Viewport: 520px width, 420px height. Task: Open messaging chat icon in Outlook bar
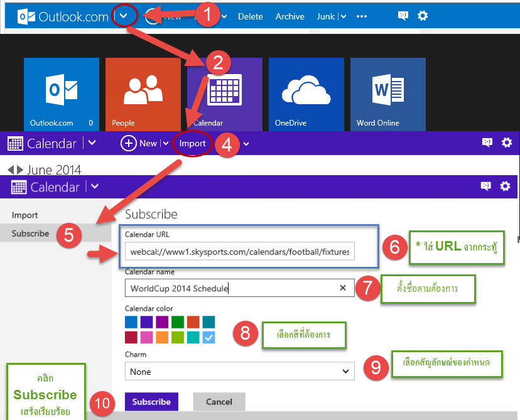[x=403, y=16]
